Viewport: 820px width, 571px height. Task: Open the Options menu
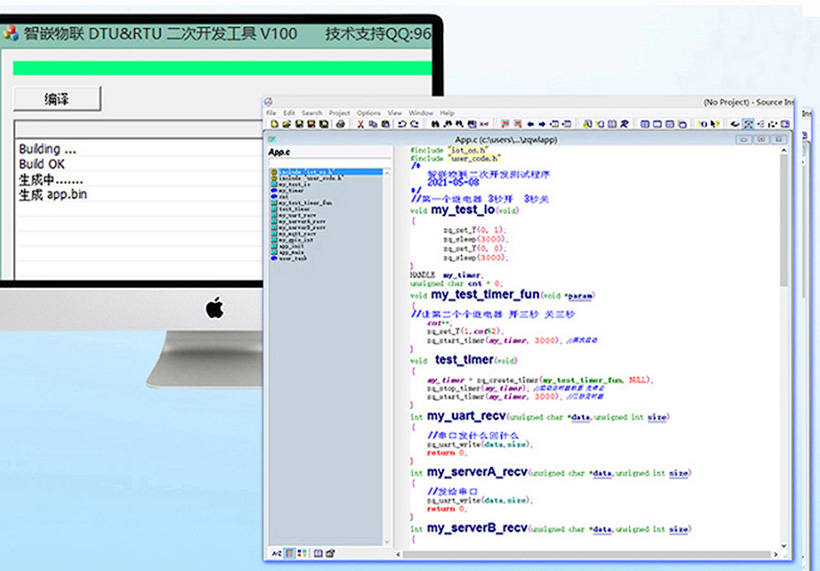[368, 113]
